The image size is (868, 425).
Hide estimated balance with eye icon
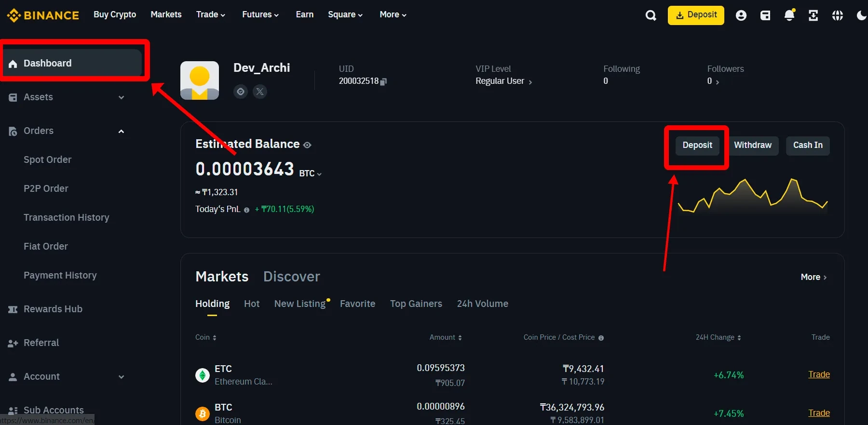pyautogui.click(x=307, y=145)
